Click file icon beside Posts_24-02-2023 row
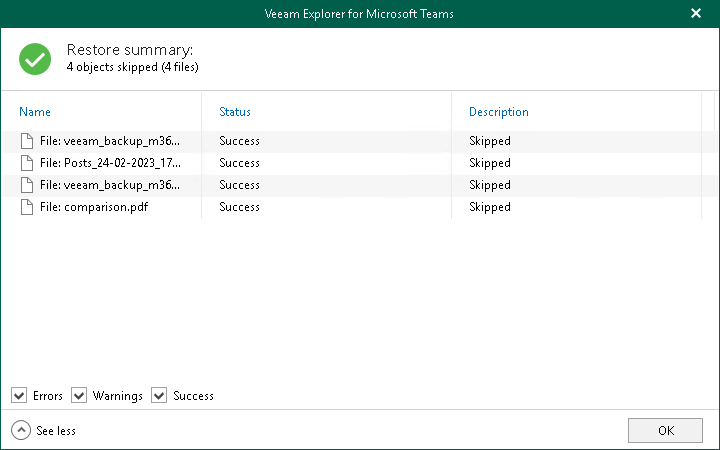The height and width of the screenshot is (450, 720). click(26, 163)
